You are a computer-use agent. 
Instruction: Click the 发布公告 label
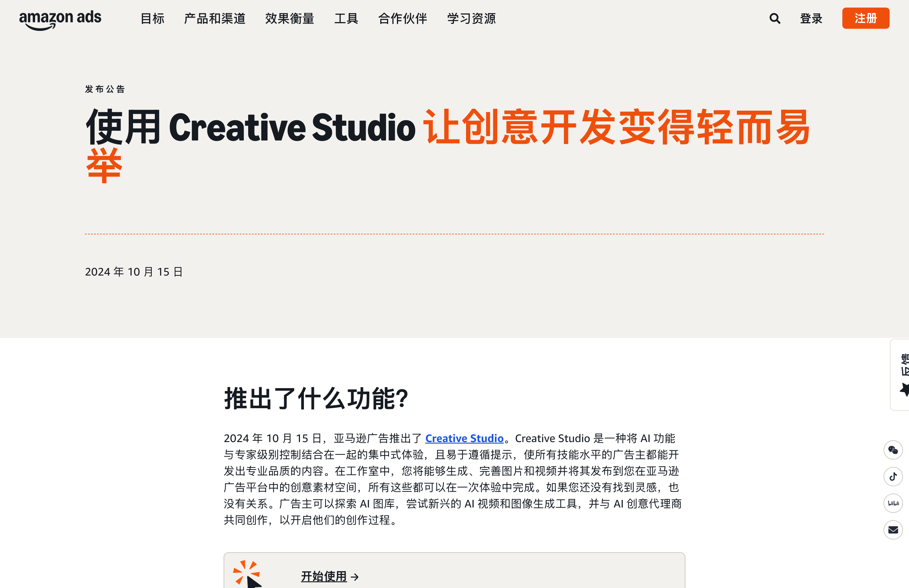(105, 89)
